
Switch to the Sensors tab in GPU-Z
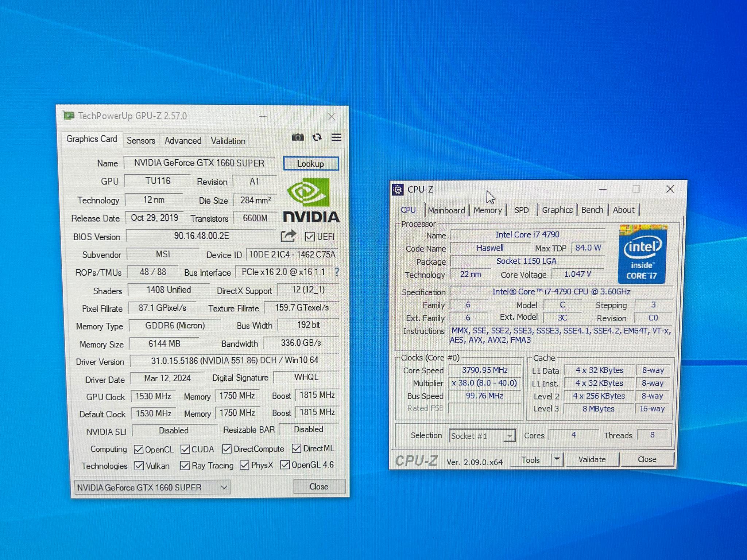[141, 140]
